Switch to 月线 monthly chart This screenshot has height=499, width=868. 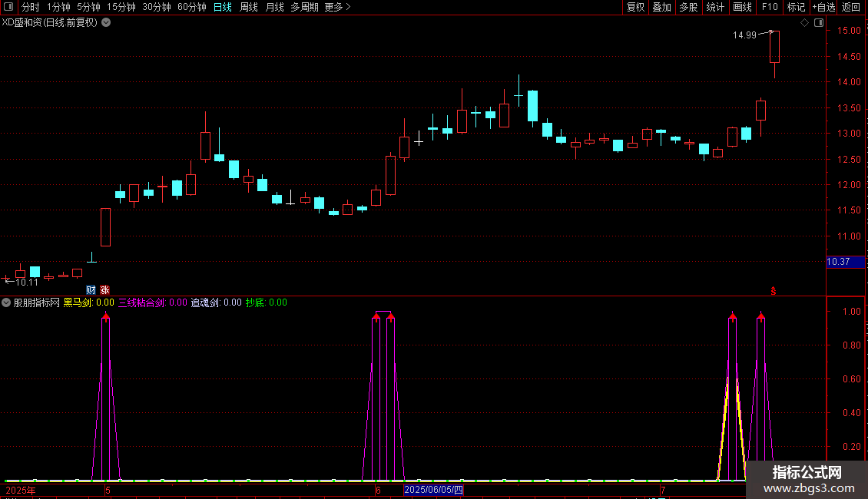point(274,7)
